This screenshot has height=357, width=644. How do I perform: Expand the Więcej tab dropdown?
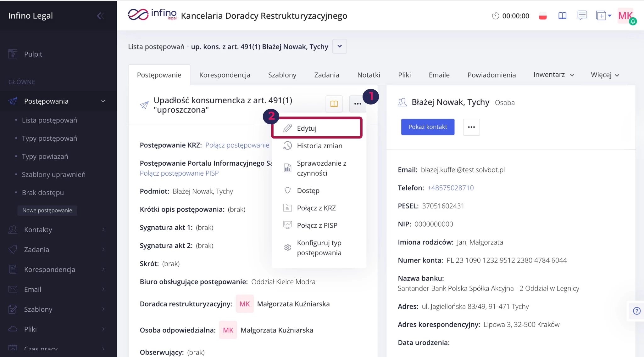(605, 75)
